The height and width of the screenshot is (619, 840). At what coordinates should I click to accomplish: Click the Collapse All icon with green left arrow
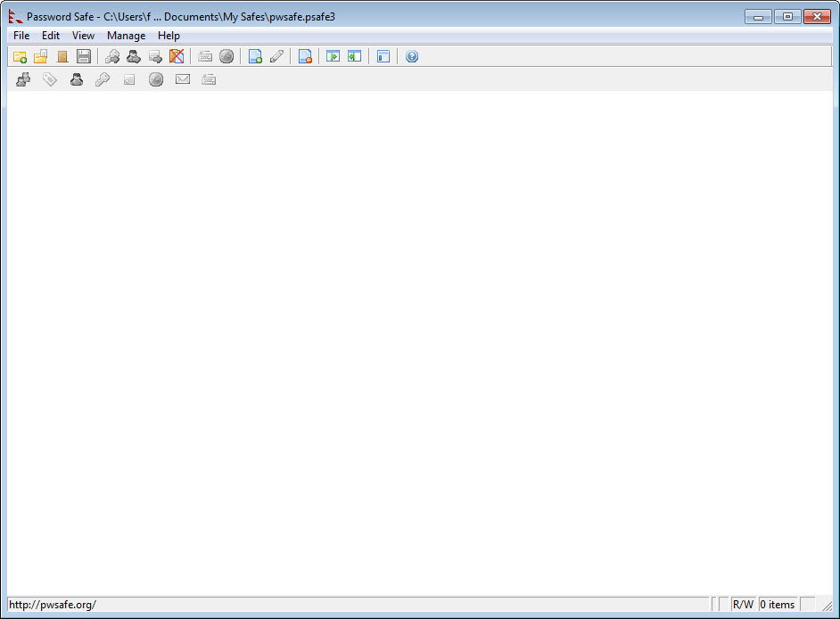pos(355,56)
